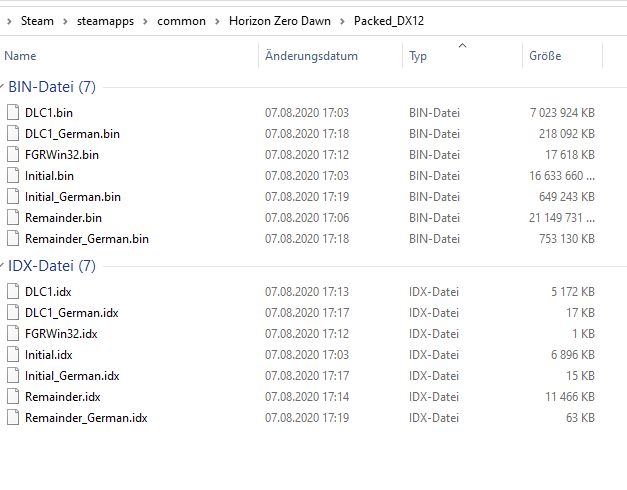Click BIN-Datei type cell of Initial.bin

[x=434, y=176]
